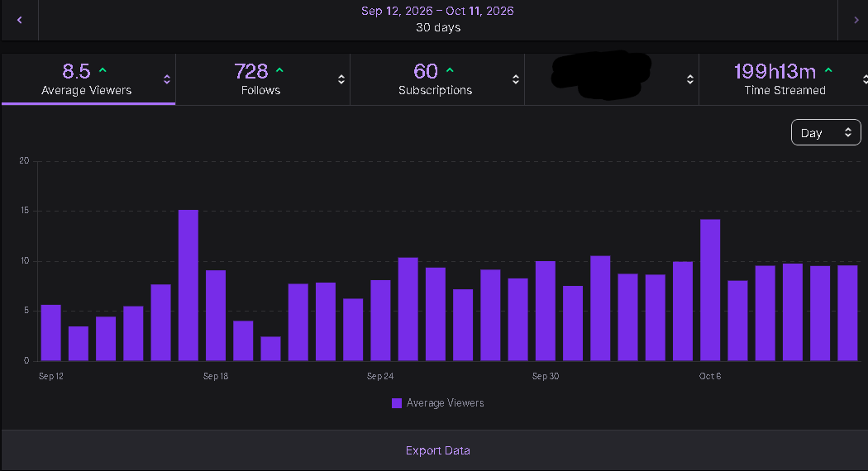Select the Time Streamed metric tab
This screenshot has height=471, width=868.
pyautogui.click(x=784, y=79)
